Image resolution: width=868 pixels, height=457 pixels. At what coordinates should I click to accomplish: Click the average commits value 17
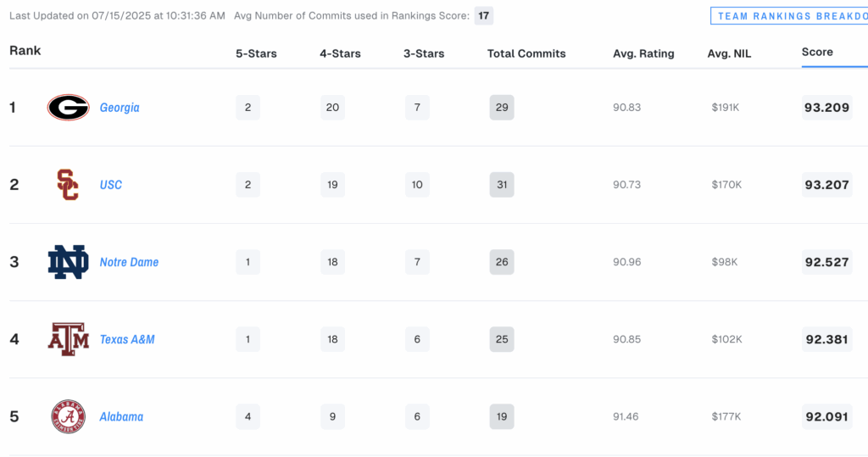[x=484, y=15]
